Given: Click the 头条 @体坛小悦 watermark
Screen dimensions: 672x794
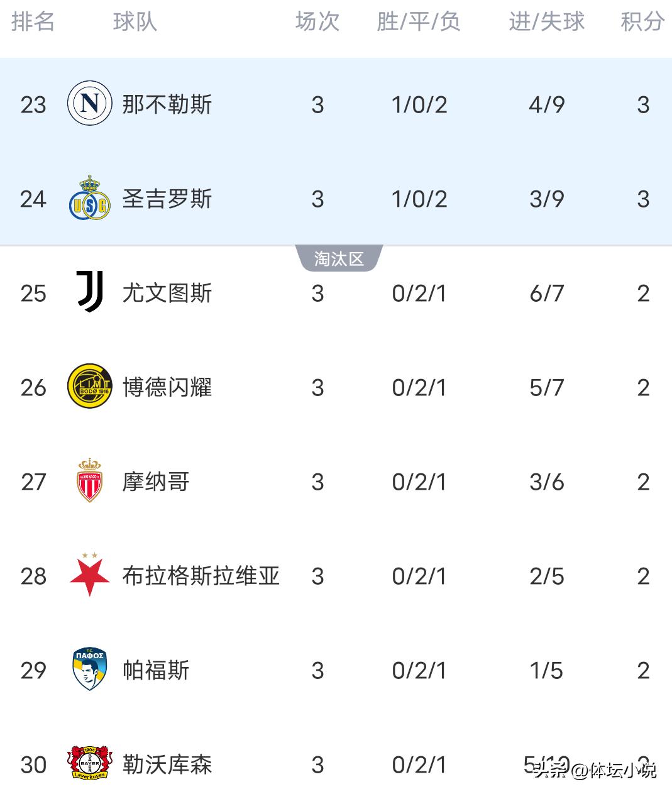Looking at the screenshot, I should pos(595,769).
